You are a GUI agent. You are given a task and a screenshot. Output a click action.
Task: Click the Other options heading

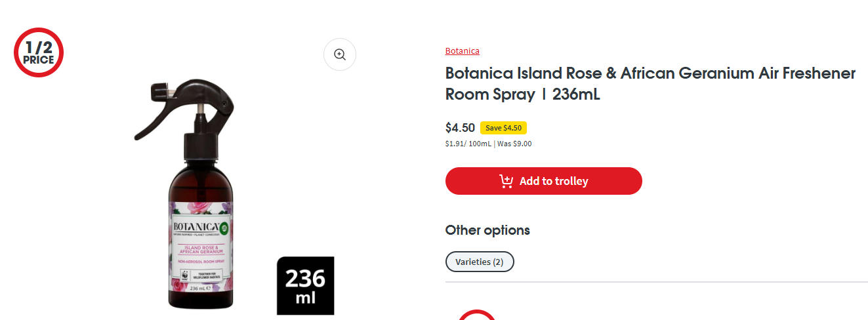point(487,230)
